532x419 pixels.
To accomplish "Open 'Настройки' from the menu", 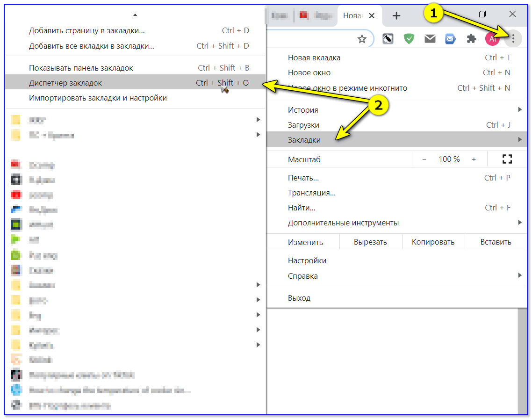I will pyautogui.click(x=397, y=260).
